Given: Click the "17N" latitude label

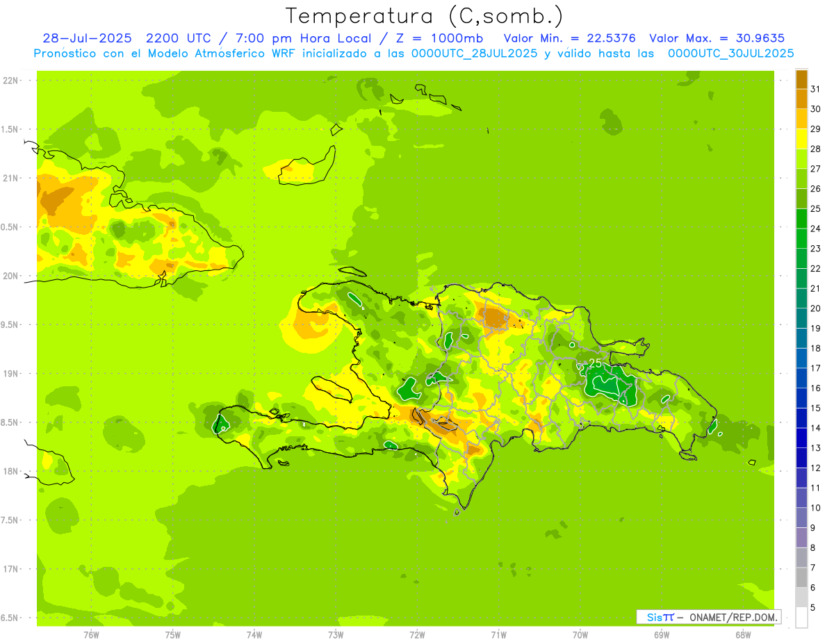Looking at the screenshot, I should (10, 569).
